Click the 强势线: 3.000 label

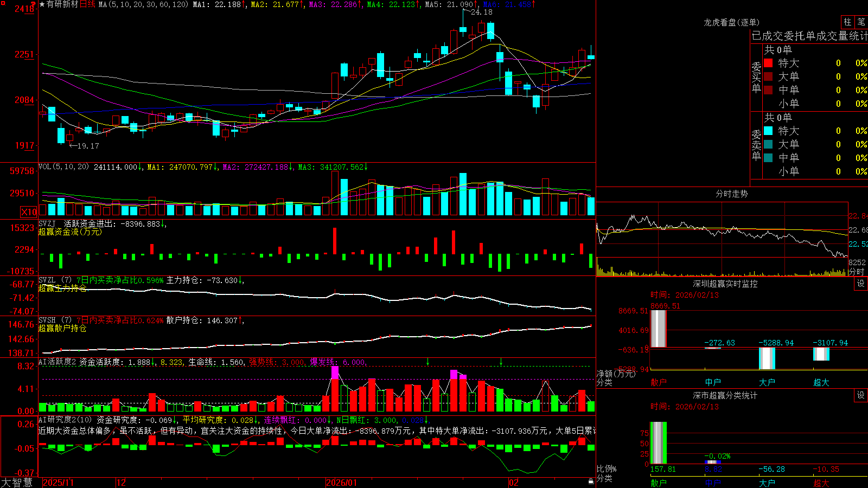pyautogui.click(x=277, y=362)
